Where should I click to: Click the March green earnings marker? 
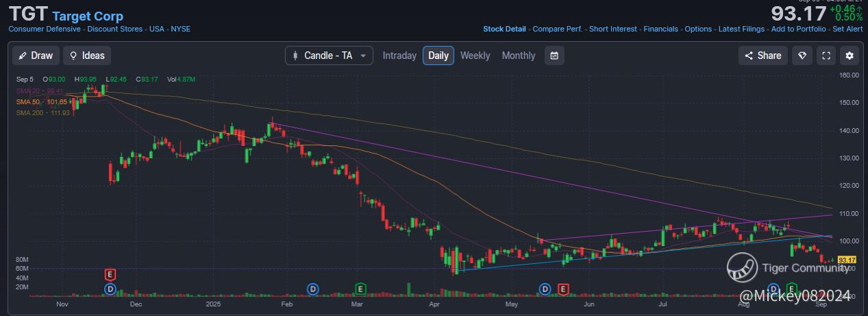[x=360, y=289]
